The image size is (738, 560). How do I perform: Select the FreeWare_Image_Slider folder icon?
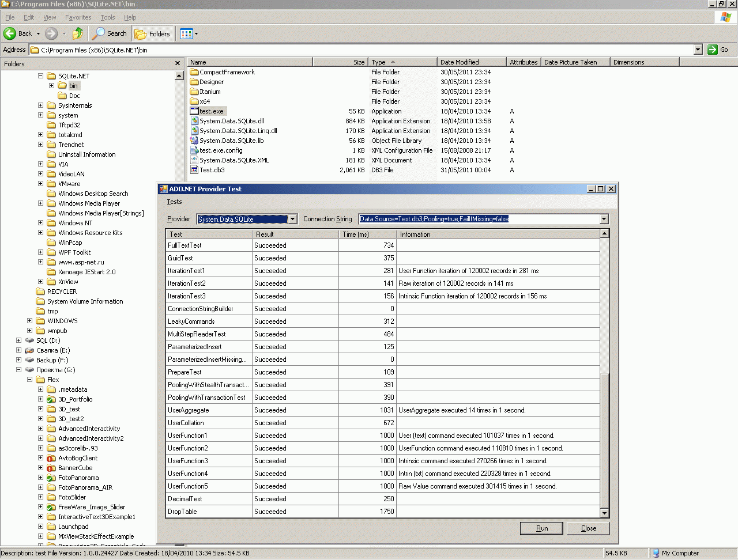coord(51,507)
